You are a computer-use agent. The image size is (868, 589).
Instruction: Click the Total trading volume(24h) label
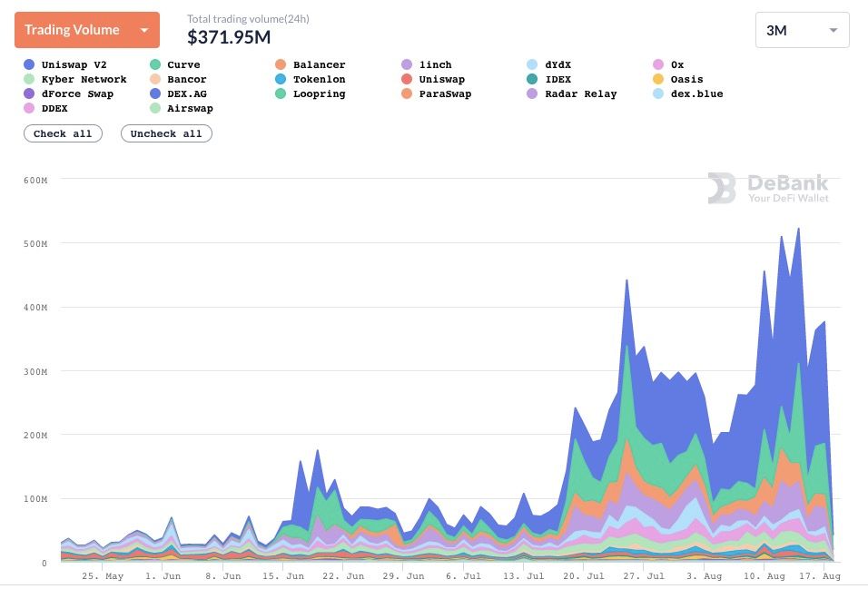pyautogui.click(x=248, y=19)
